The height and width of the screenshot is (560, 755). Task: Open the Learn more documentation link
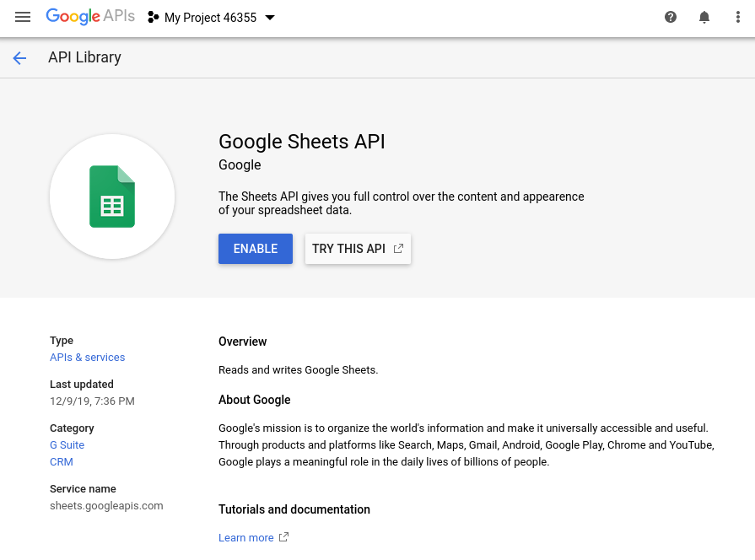[x=246, y=537]
